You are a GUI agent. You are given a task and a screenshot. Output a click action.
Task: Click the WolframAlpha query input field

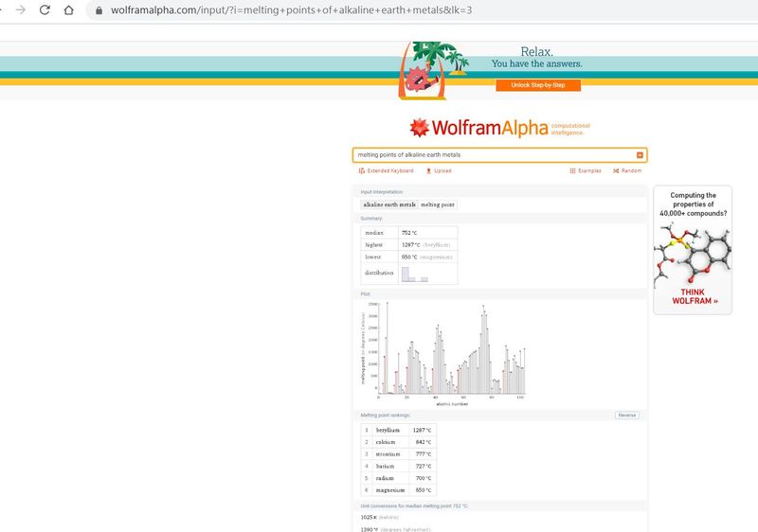pos(493,154)
